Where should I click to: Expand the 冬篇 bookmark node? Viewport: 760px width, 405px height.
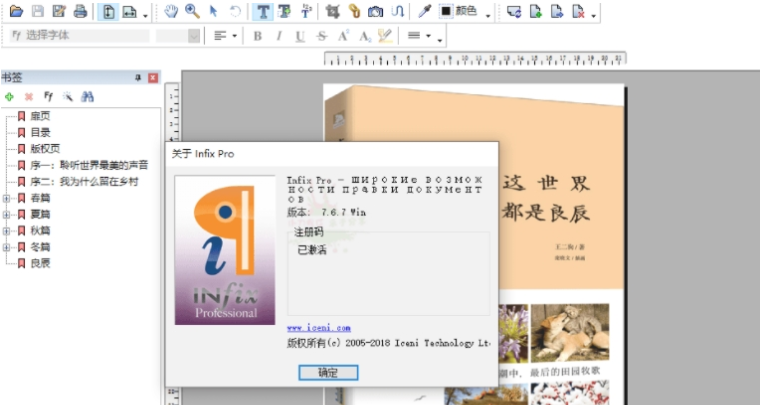click(6, 248)
